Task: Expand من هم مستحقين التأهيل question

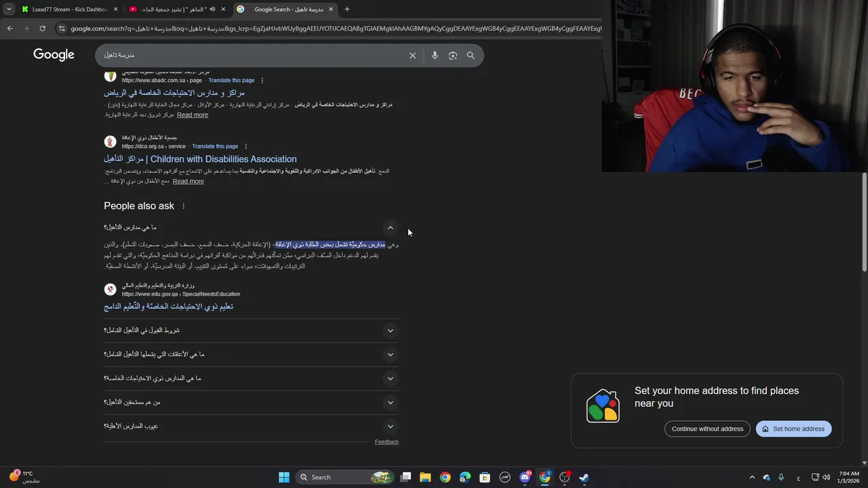Action: point(251,403)
